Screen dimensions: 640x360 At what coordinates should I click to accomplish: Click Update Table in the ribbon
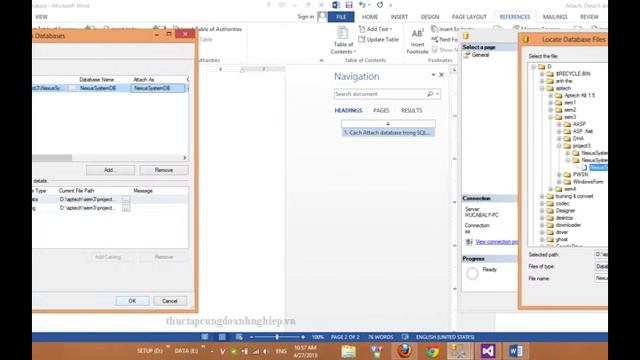coord(378,40)
